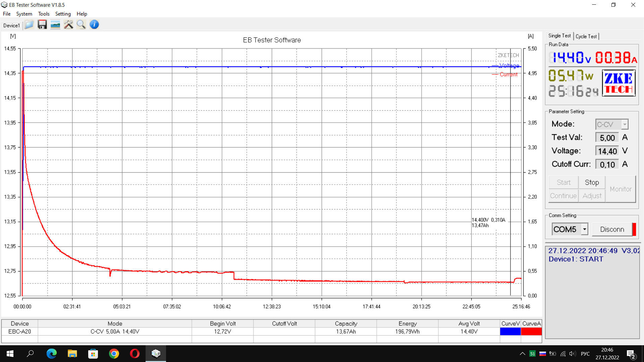Click the Cutoff Curr input field

607,164
